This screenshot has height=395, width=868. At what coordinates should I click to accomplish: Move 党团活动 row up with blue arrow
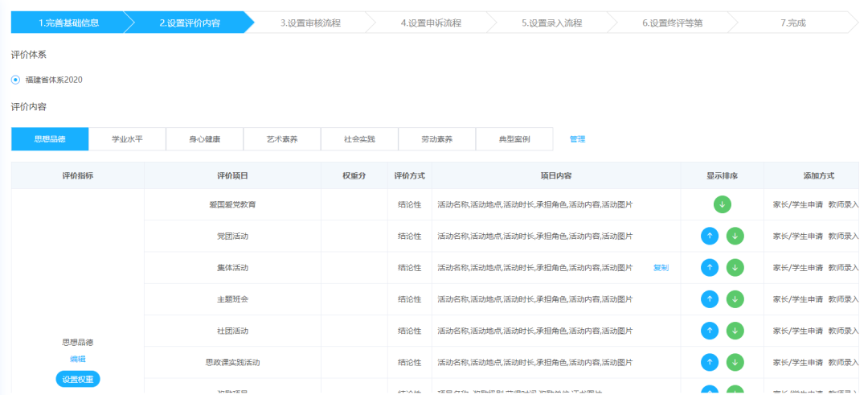tap(709, 236)
